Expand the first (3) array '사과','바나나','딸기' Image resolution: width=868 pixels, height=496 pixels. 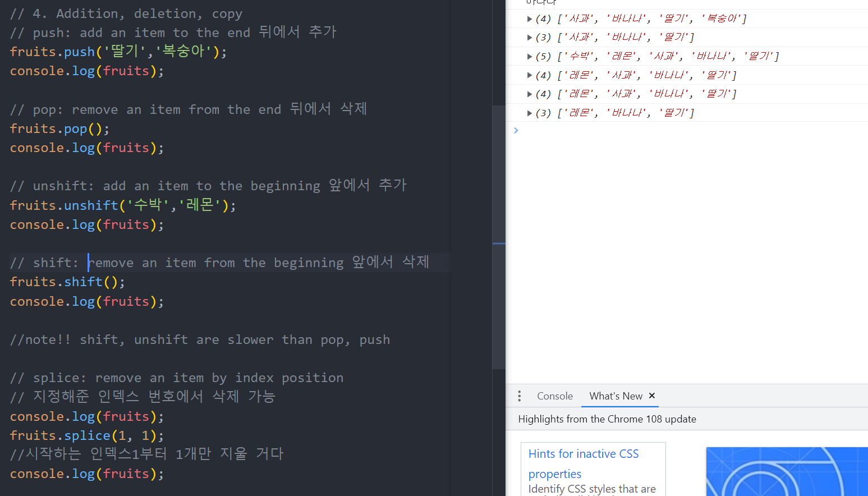(x=529, y=38)
